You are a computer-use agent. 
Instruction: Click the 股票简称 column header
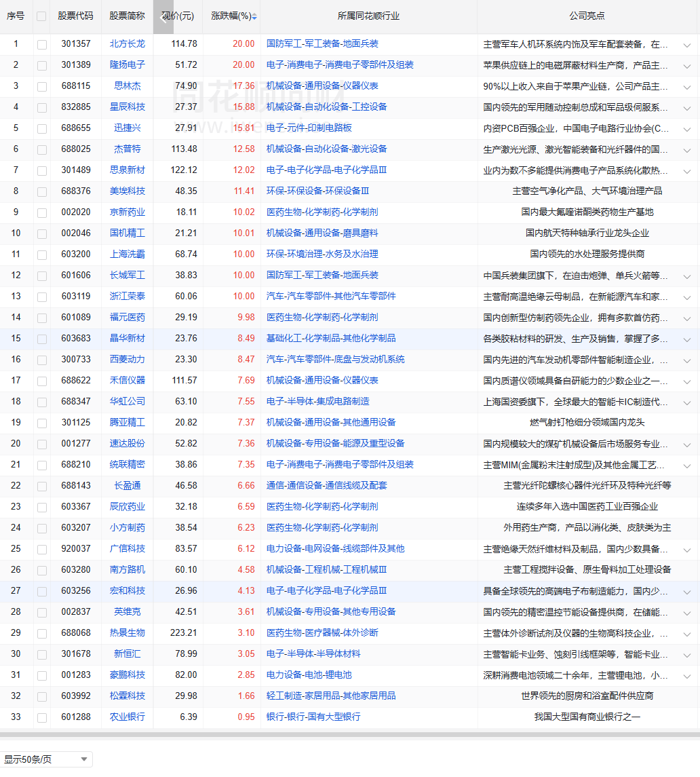(x=128, y=16)
